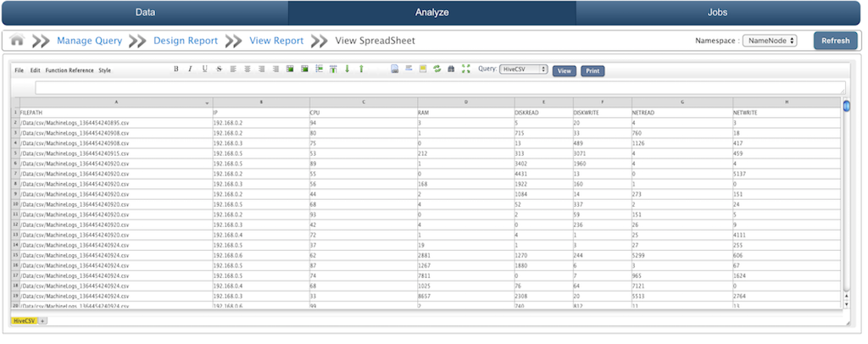868x344 pixels.
Task: Open the Design Report link
Action: point(186,41)
